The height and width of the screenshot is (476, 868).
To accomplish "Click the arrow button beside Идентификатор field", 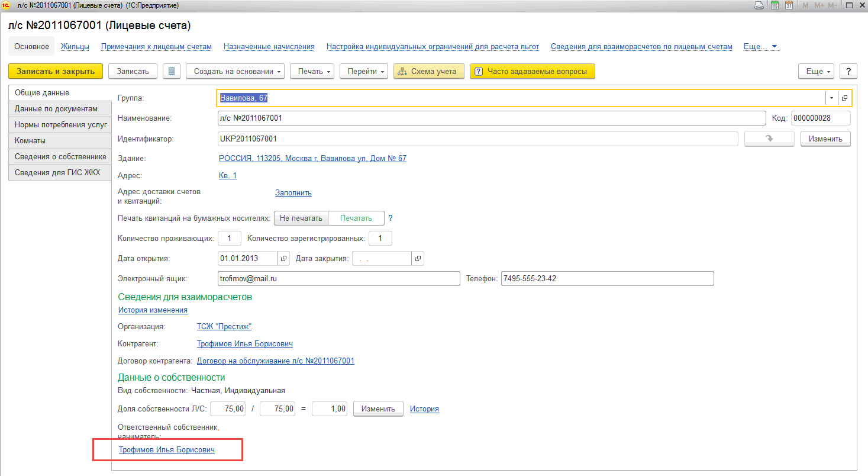I will 769,139.
